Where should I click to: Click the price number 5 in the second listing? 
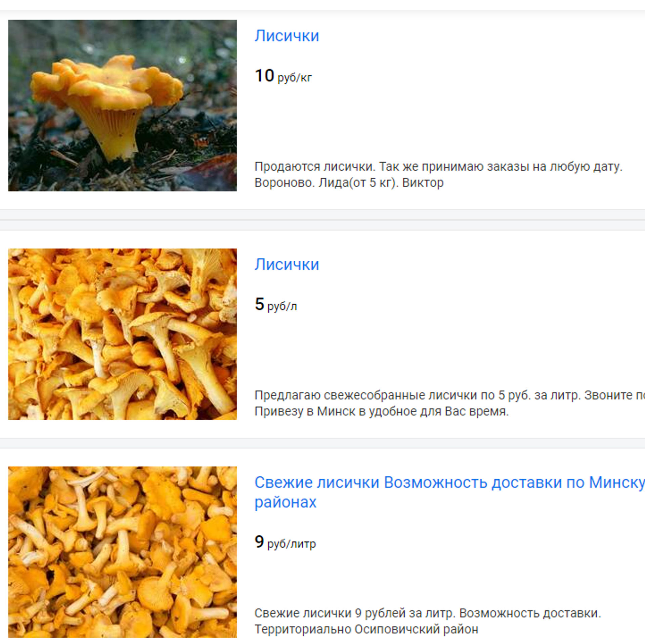tap(259, 304)
